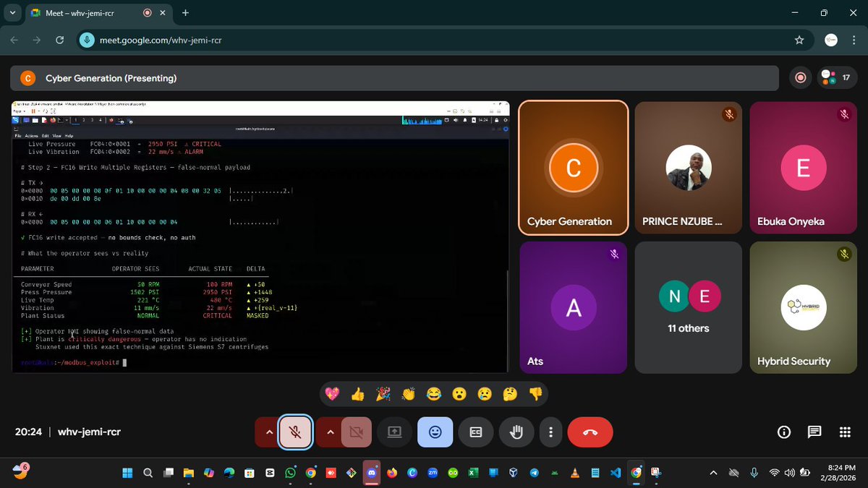The image size is (868, 488).
Task: Open Windows taskbar search
Action: tap(148, 473)
